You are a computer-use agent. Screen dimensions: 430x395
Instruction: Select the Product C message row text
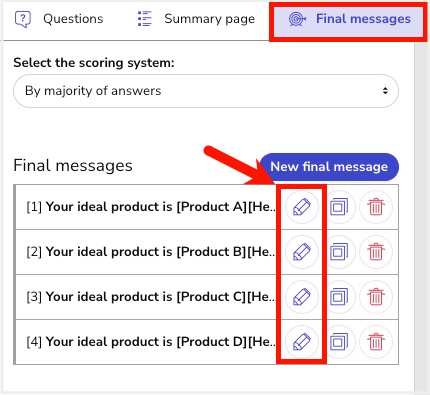click(151, 297)
